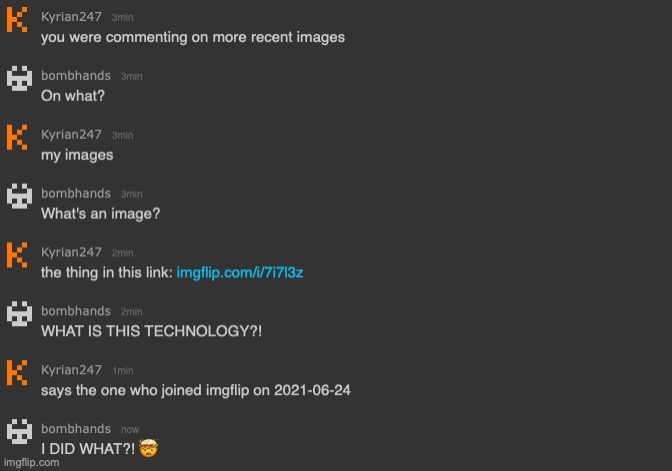Open bombhands username with "now" timestamp

(x=76, y=429)
